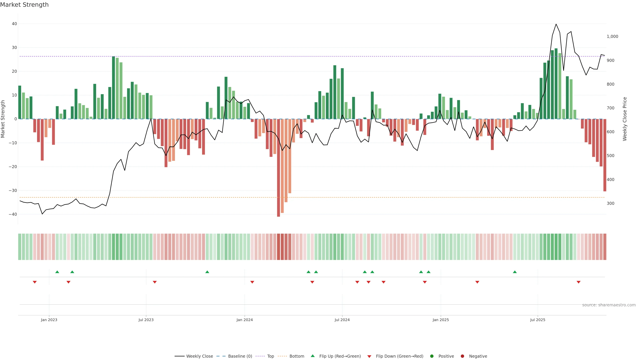Click the sharemaestro.com source text
This screenshot has height=362, width=644.
609,305
